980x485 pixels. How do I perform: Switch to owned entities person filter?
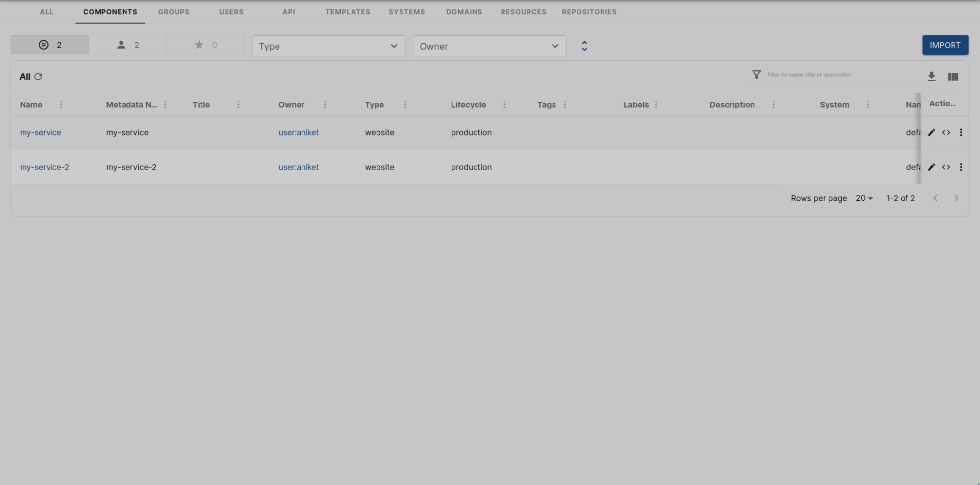click(127, 45)
